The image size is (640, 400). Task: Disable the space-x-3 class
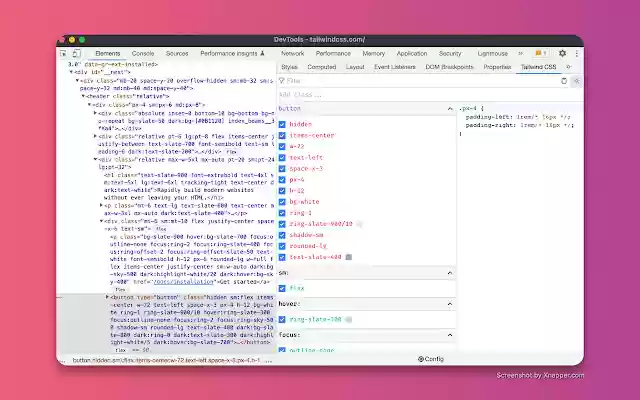282,169
